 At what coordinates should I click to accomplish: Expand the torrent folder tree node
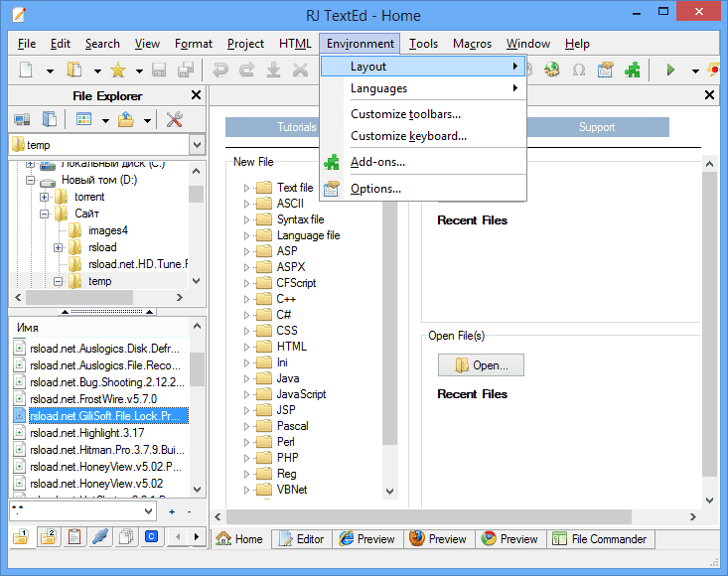pos(45,197)
